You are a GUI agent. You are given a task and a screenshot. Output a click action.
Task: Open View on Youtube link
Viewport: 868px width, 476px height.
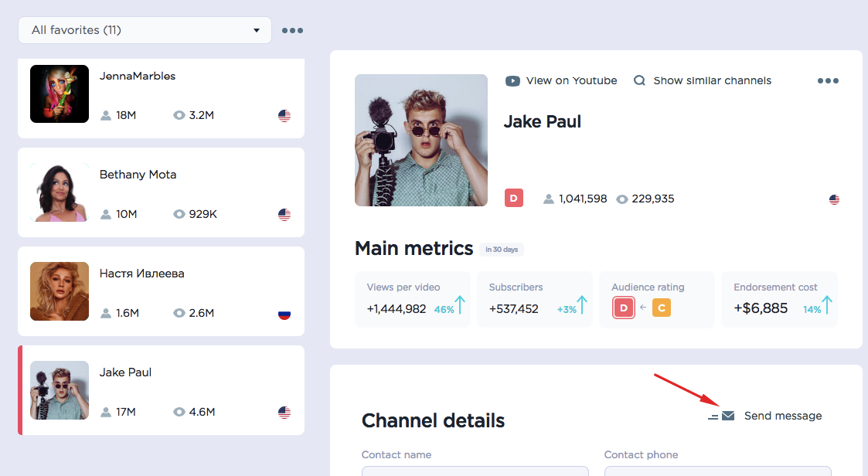coord(571,81)
